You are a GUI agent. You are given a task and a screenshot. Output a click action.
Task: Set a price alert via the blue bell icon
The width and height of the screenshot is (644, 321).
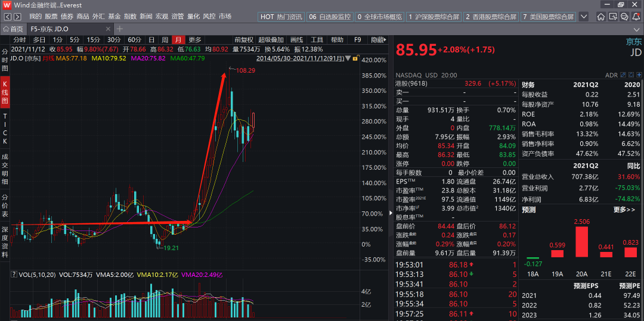click(630, 75)
